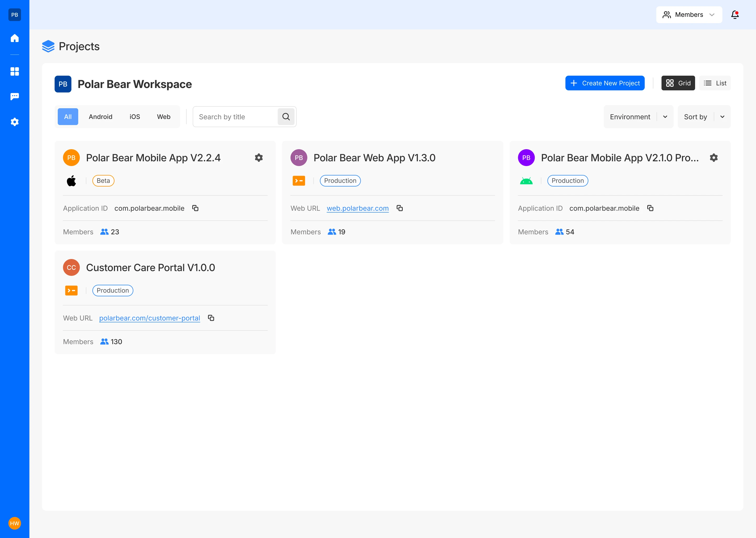Viewport: 756px width, 538px height.
Task: Open the Home icon in sidebar
Action: pos(14,38)
